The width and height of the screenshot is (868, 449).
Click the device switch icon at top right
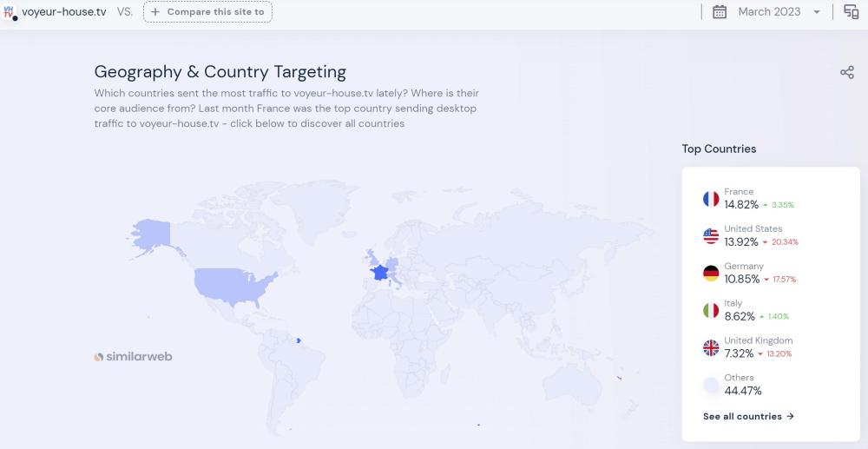[x=852, y=12]
